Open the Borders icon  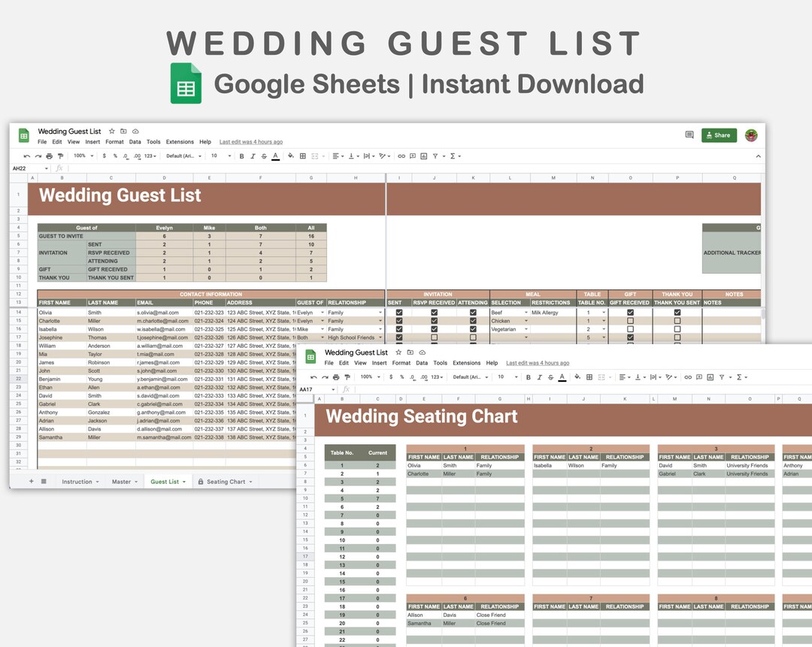[303, 156]
